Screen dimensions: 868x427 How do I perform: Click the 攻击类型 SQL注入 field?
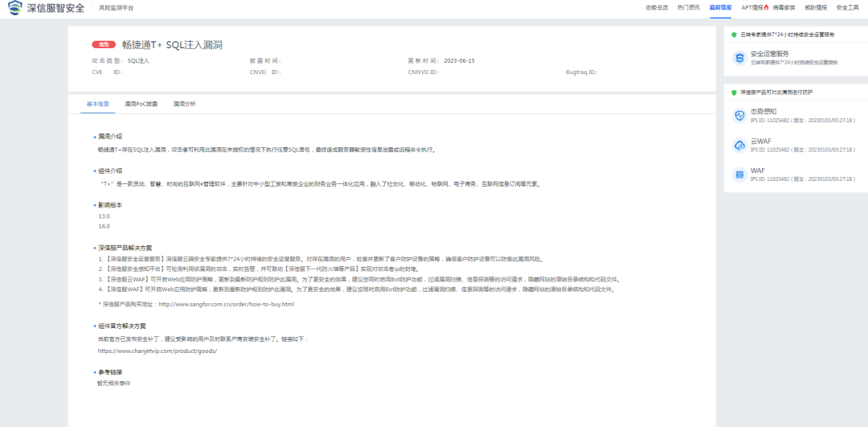pos(121,61)
